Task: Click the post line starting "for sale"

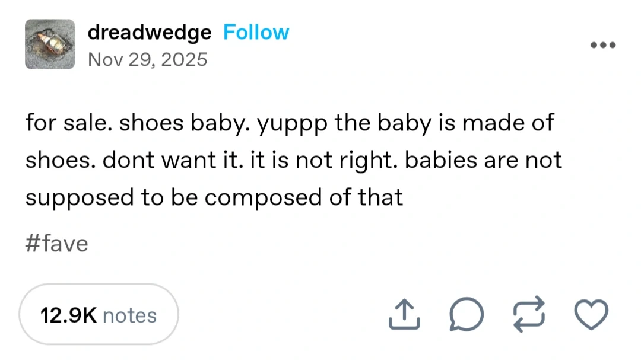Action: [x=289, y=123]
